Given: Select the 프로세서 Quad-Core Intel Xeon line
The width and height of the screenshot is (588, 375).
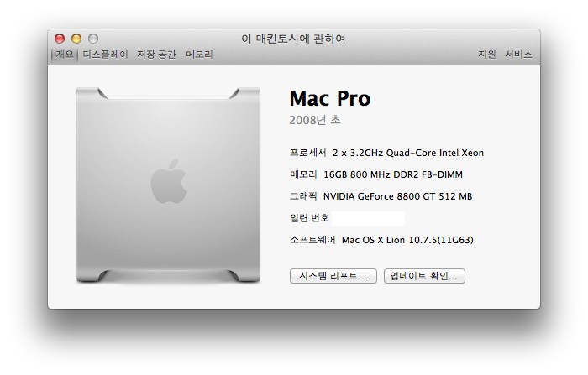Looking at the screenshot, I should point(386,153).
